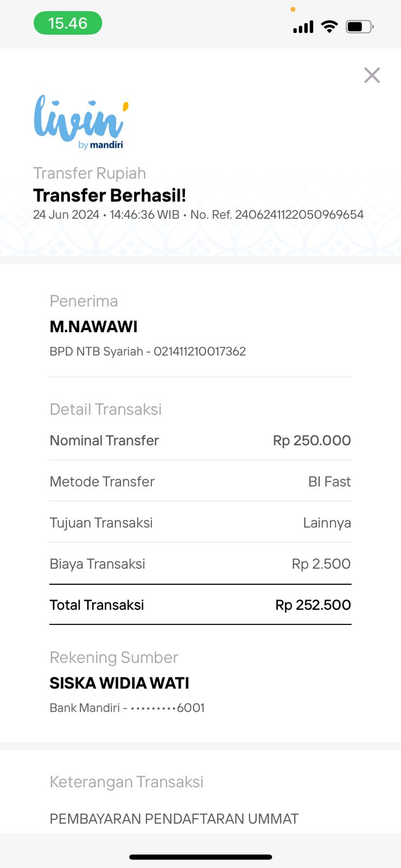The width and height of the screenshot is (401, 868).
Task: Tap the Livin' by Mandiri logo
Action: pos(80,122)
